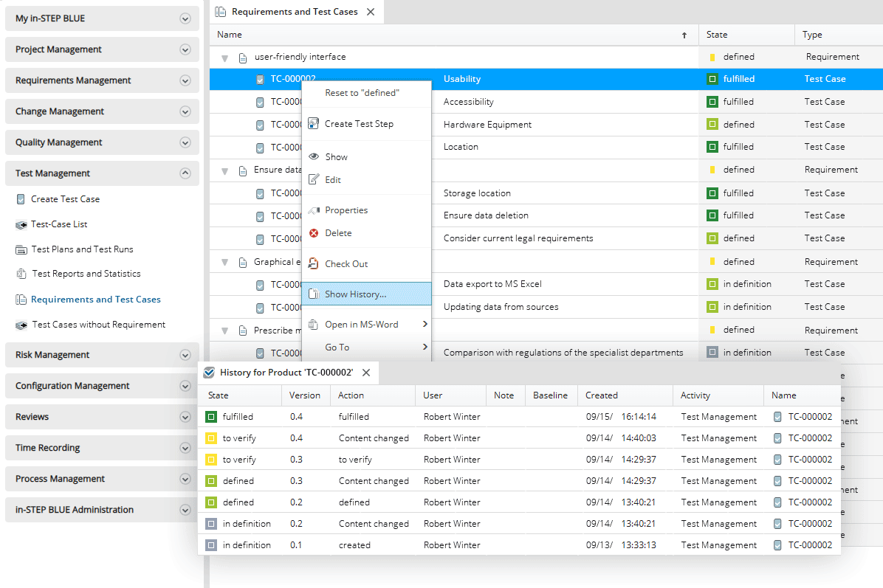Sort by the Version column header

[305, 395]
